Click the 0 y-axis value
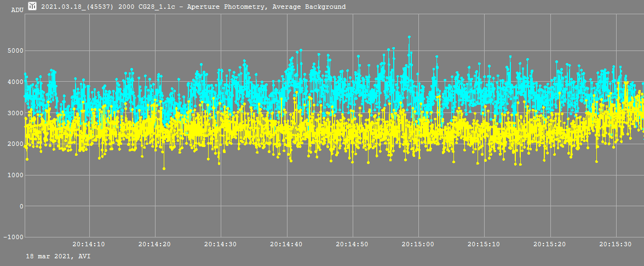644x266 pixels. coord(21,206)
